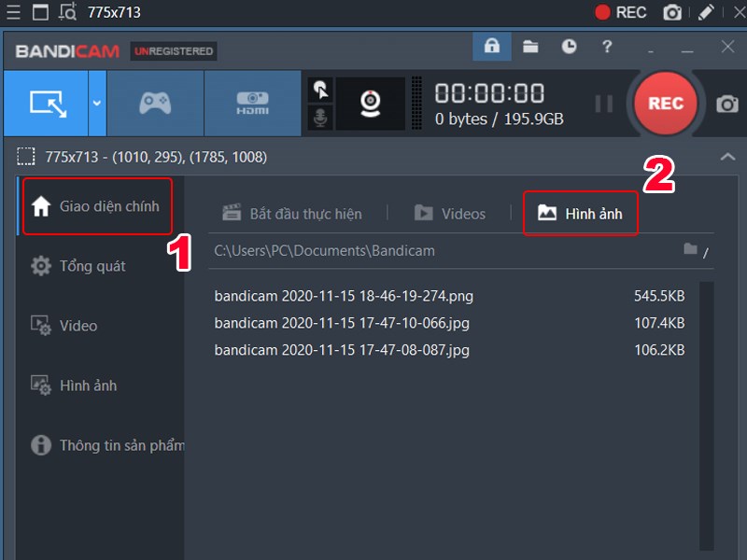This screenshot has height=560, width=747.
Task: Click the find window magnifier icon
Action: (67, 12)
